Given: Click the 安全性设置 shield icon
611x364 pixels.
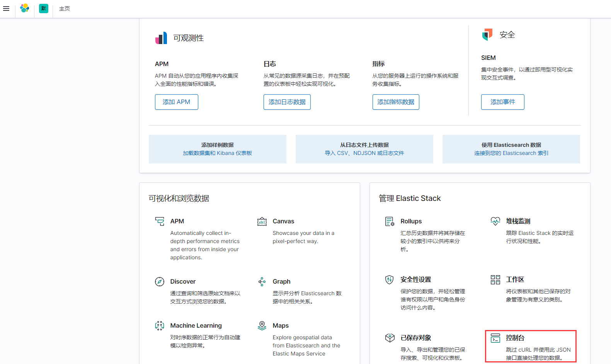Looking at the screenshot, I should [x=390, y=280].
